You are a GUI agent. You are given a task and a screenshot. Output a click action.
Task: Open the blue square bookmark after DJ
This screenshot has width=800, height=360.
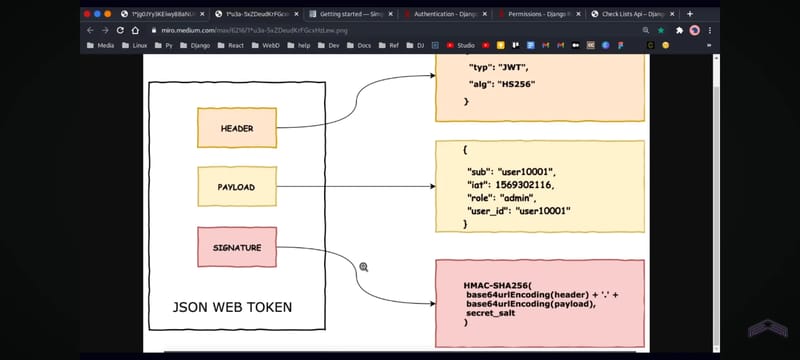(x=435, y=45)
